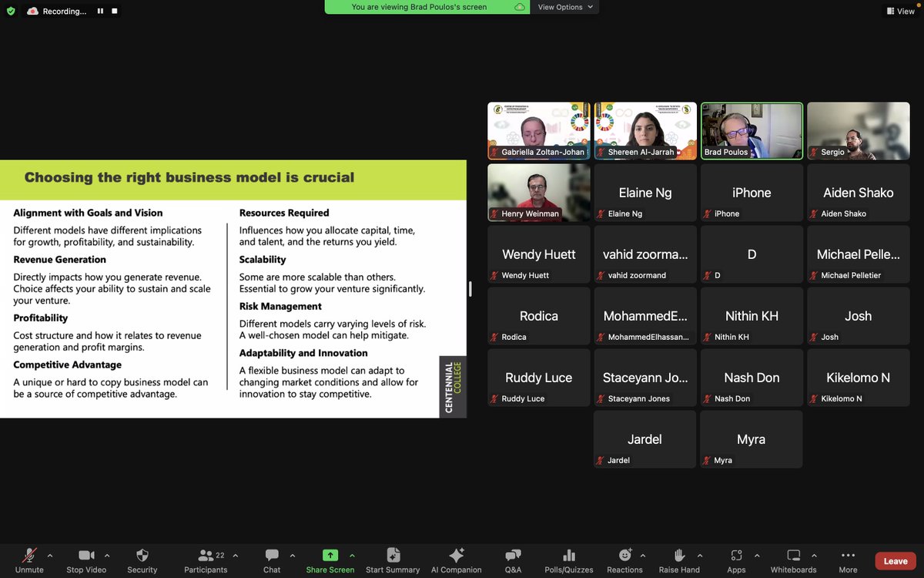Expand Participants options caret

(x=235, y=555)
